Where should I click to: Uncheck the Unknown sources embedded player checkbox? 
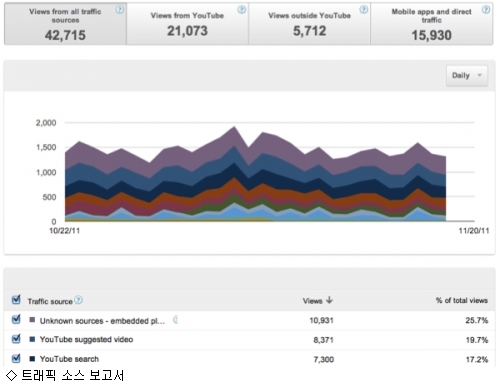click(16, 319)
